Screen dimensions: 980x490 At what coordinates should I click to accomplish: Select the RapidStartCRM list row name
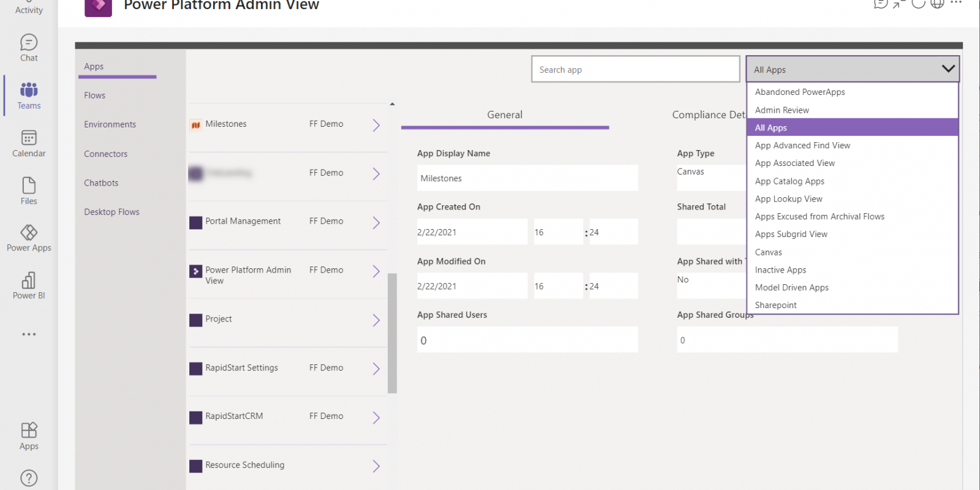(x=234, y=416)
